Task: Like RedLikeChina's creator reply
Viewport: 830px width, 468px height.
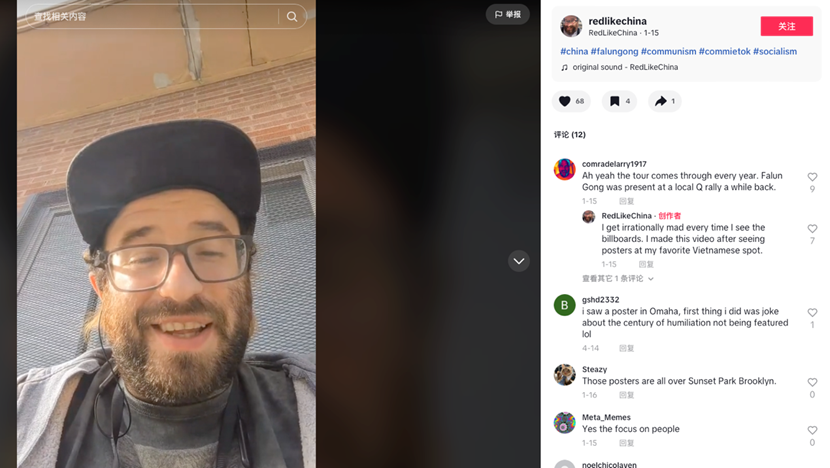Action: [x=812, y=229]
